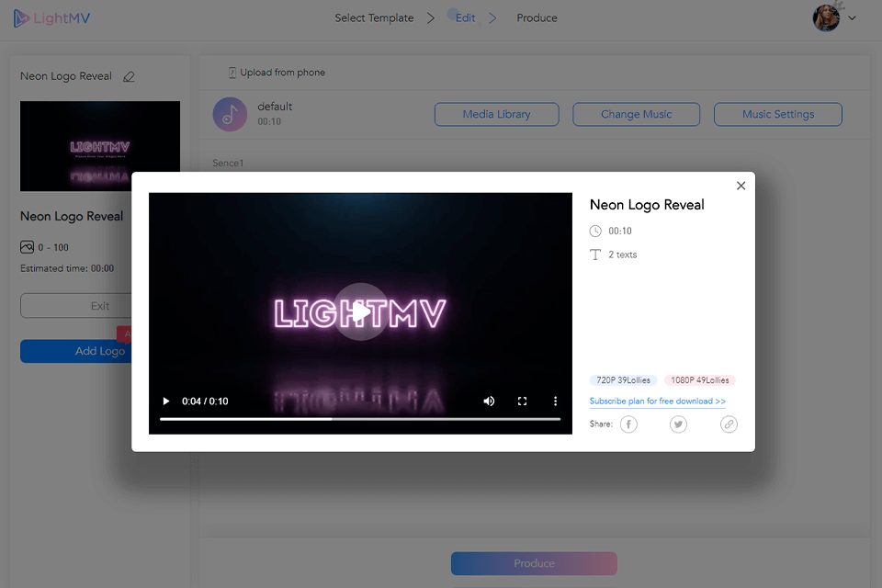882x588 pixels.
Task: Choose the 1080P 49Lollies quality option
Action: [x=699, y=380]
